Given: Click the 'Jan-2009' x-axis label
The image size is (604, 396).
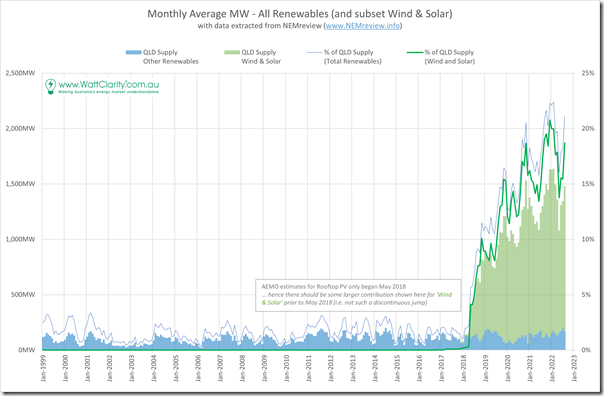Looking at the screenshot, I should tap(264, 368).
